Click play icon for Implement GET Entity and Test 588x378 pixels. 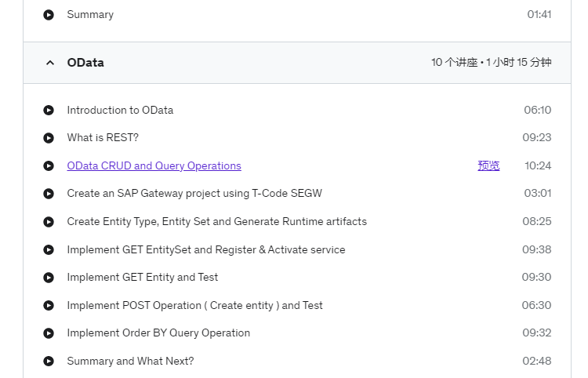pyautogui.click(x=49, y=278)
